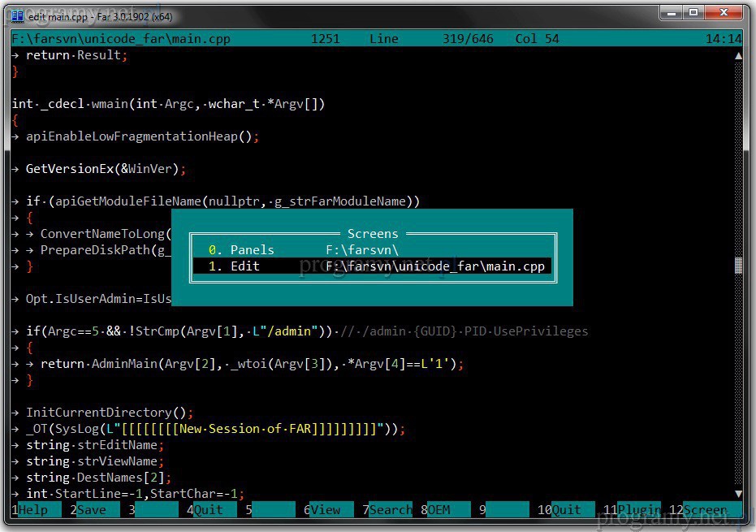The image size is (756, 532).
Task: Toggle the 8 OEM encoding key
Action: click(x=438, y=510)
